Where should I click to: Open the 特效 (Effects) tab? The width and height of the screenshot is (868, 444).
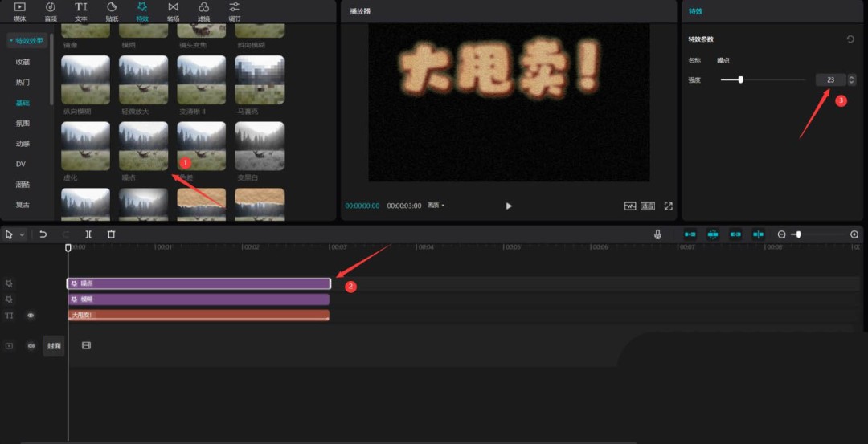click(x=142, y=11)
